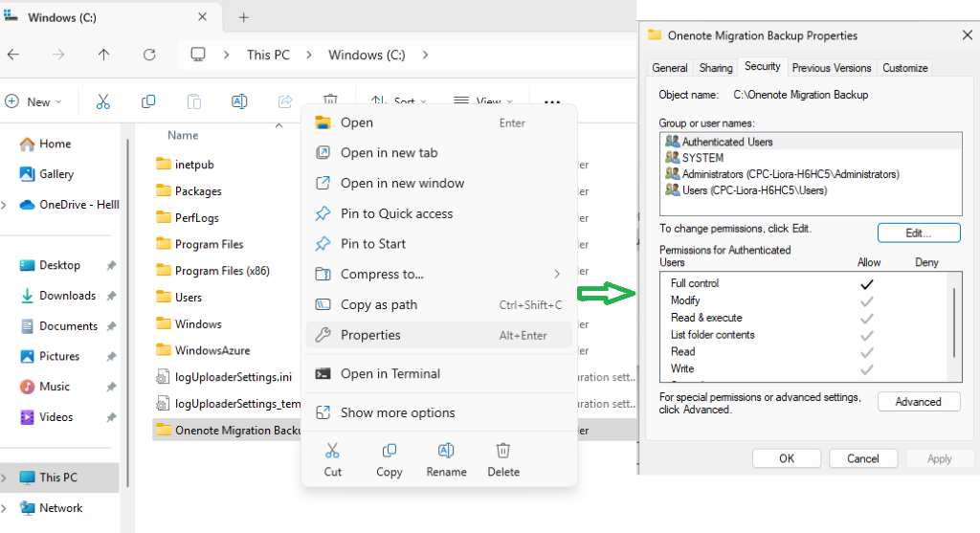
Task: Click the monitor icon in address bar
Action: tap(198, 55)
